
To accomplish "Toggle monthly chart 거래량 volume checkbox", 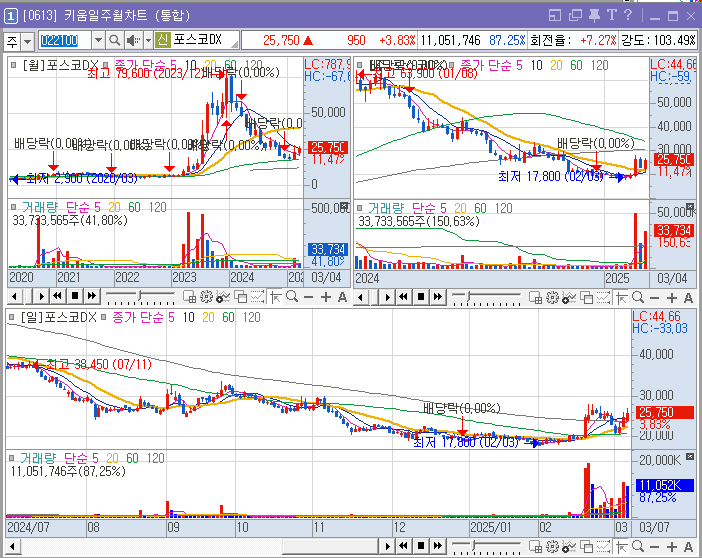I will (x=13, y=207).
